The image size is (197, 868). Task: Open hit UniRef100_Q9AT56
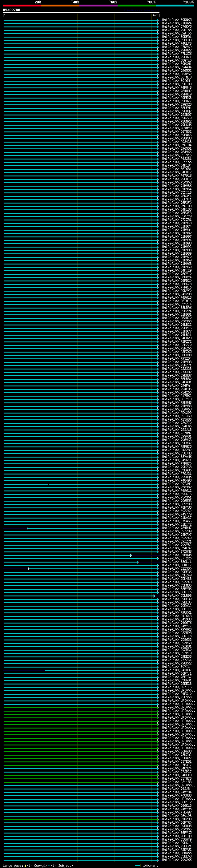pyautogui.click(x=177, y=33)
